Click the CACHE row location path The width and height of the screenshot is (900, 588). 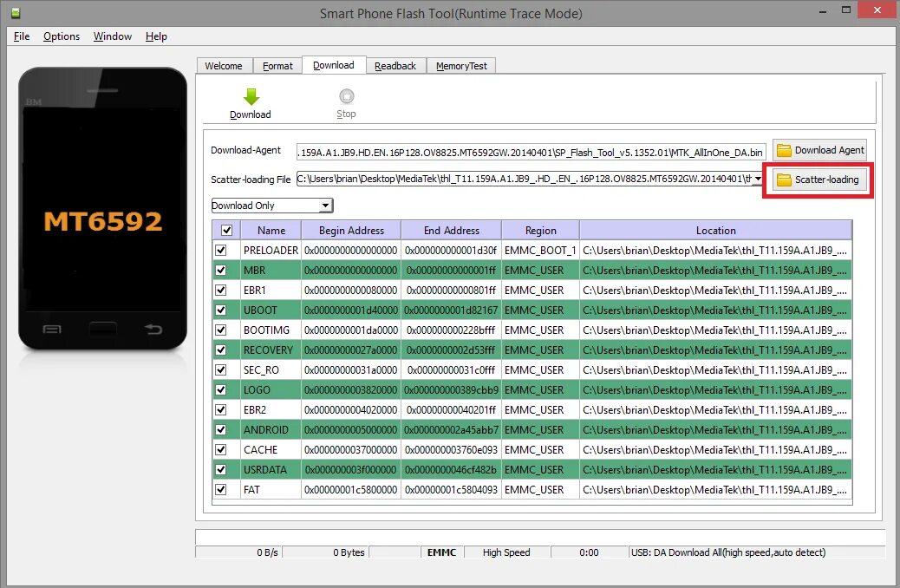click(716, 449)
